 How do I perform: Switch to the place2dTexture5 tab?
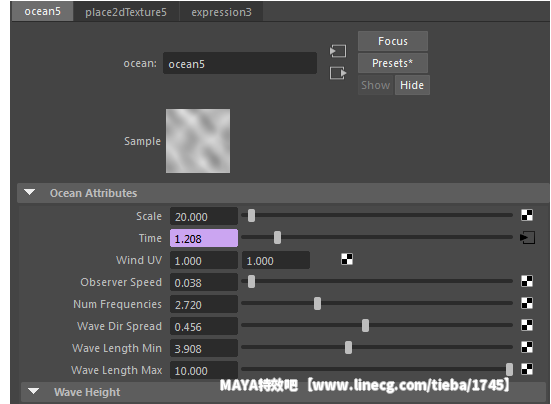pos(126,12)
